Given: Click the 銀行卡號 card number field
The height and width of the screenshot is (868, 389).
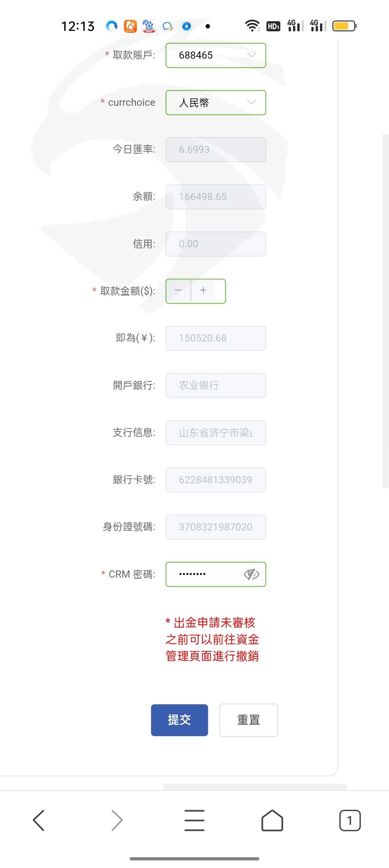Looking at the screenshot, I should [216, 480].
